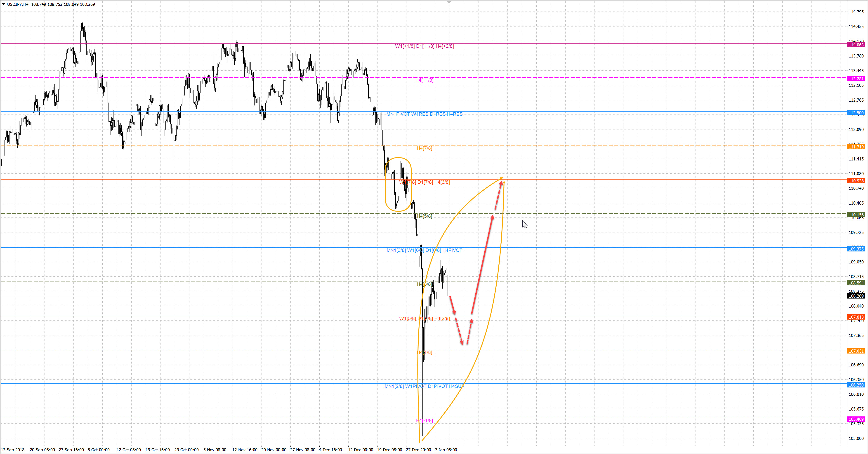Viewport: 868px width, 454px height.
Task: Open the dropdown arrow beside USDJPY,H4
Action: pos(3,4)
